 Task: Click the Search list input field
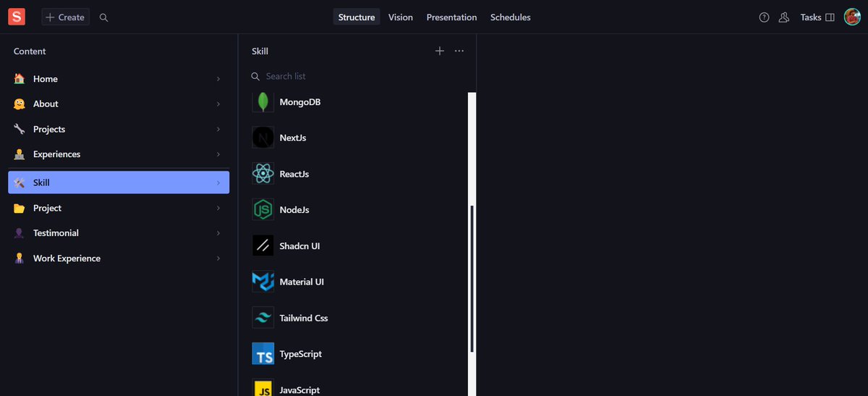pos(357,76)
